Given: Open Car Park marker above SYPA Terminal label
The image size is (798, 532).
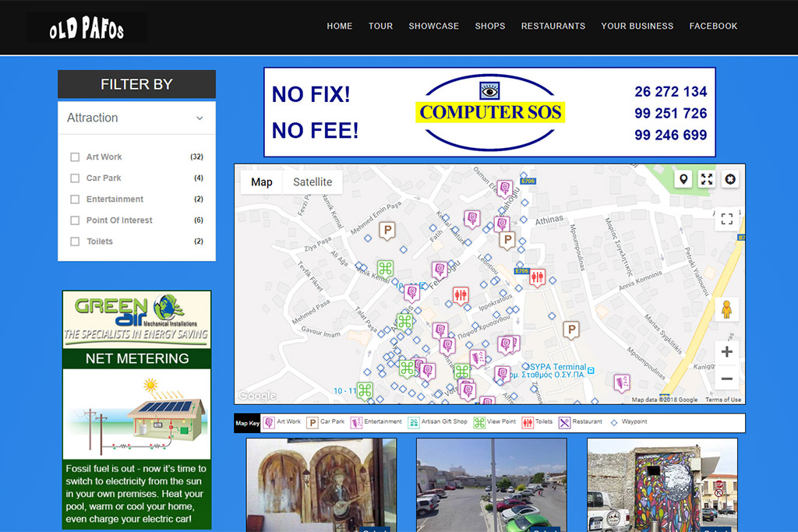Looking at the screenshot, I should click(571, 330).
